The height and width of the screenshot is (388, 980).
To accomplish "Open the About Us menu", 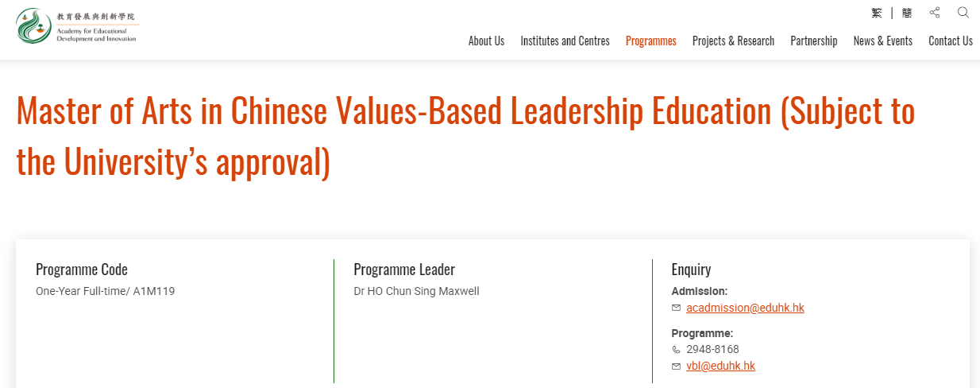I will (486, 41).
